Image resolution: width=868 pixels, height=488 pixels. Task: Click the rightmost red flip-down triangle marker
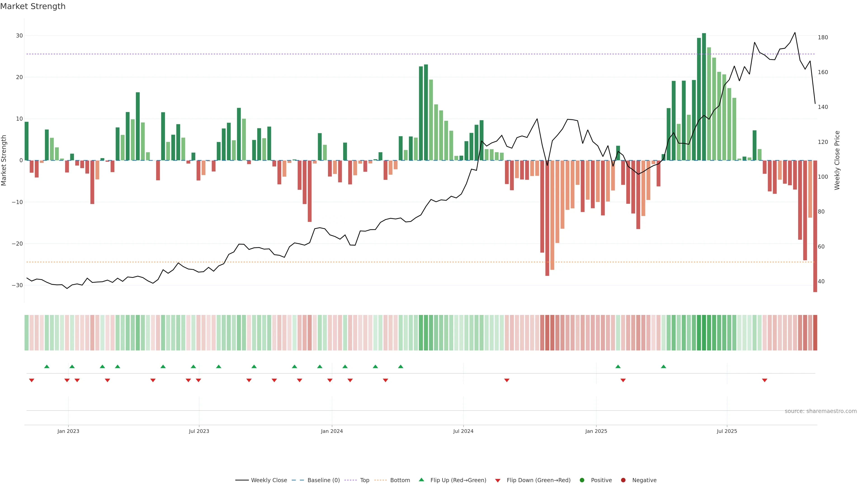764,380
